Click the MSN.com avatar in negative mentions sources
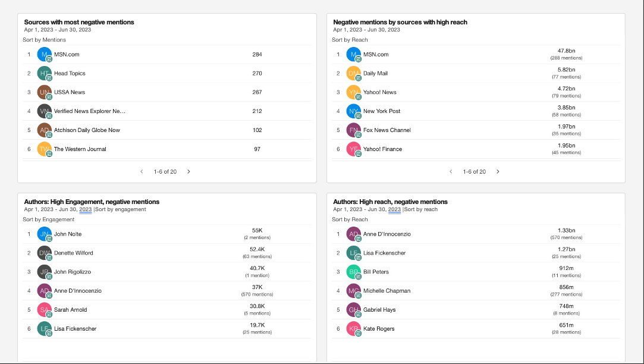644x364 pixels. pos(45,55)
